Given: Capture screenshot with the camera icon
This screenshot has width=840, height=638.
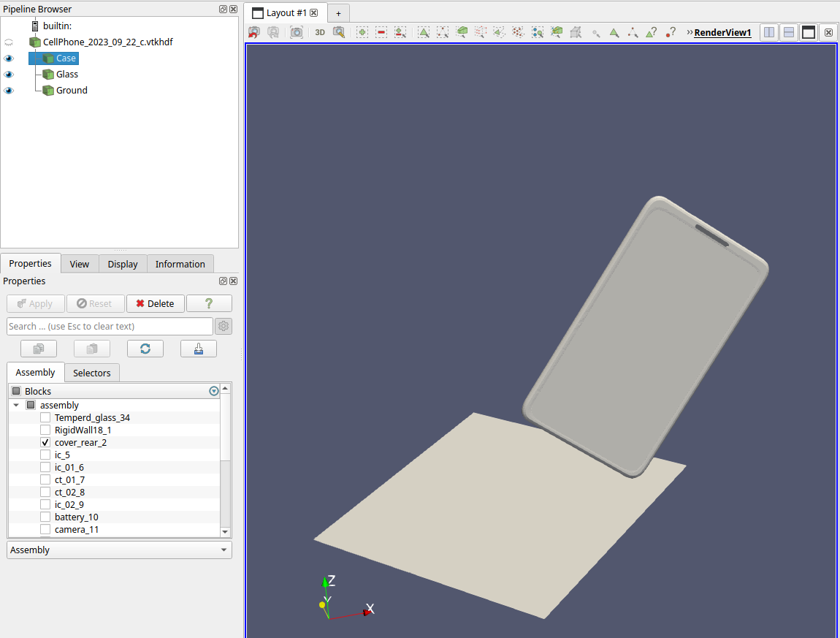Looking at the screenshot, I should pyautogui.click(x=296, y=32).
